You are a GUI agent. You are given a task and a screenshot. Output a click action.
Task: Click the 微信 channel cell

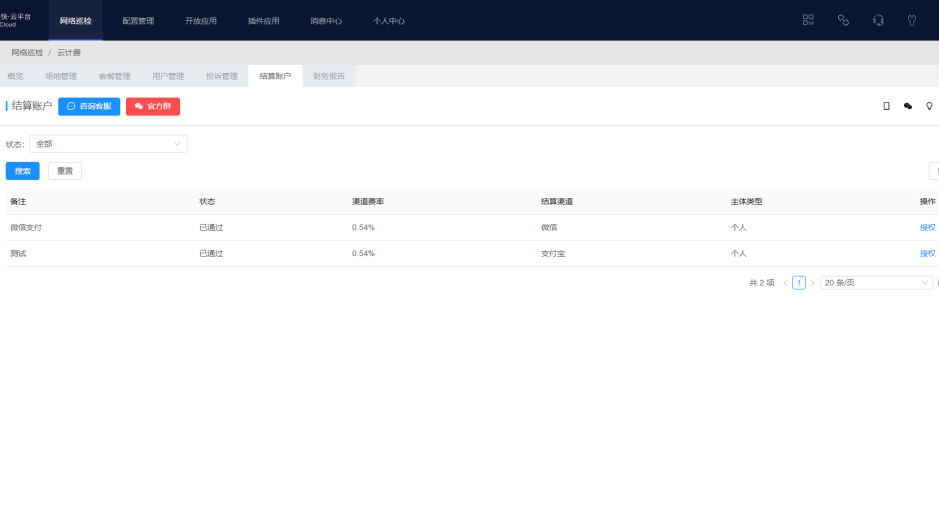pyautogui.click(x=549, y=227)
